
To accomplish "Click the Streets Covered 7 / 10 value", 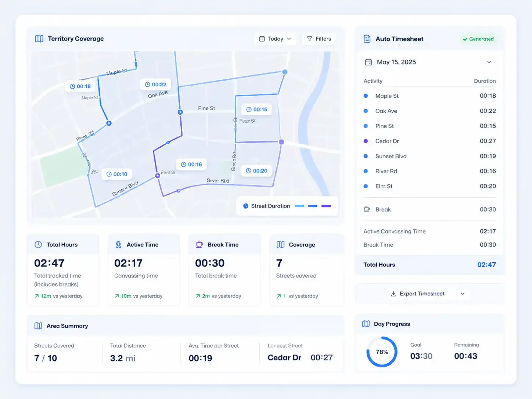I will [46, 358].
